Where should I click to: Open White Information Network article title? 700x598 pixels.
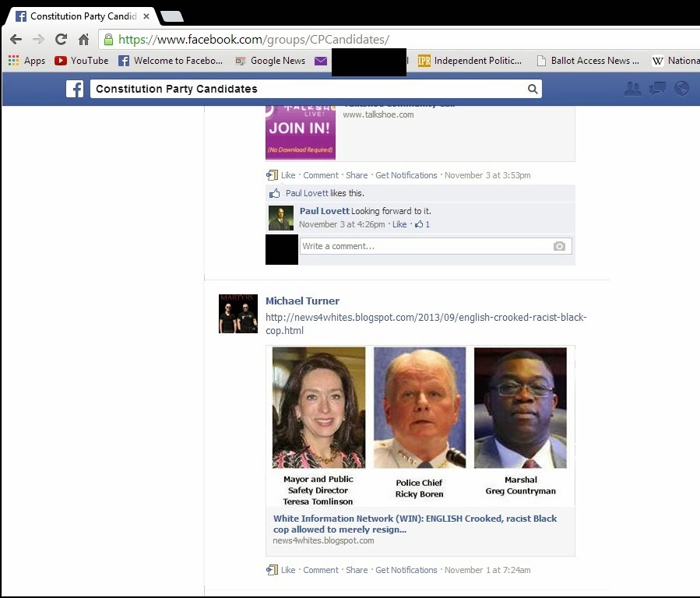coord(415,524)
